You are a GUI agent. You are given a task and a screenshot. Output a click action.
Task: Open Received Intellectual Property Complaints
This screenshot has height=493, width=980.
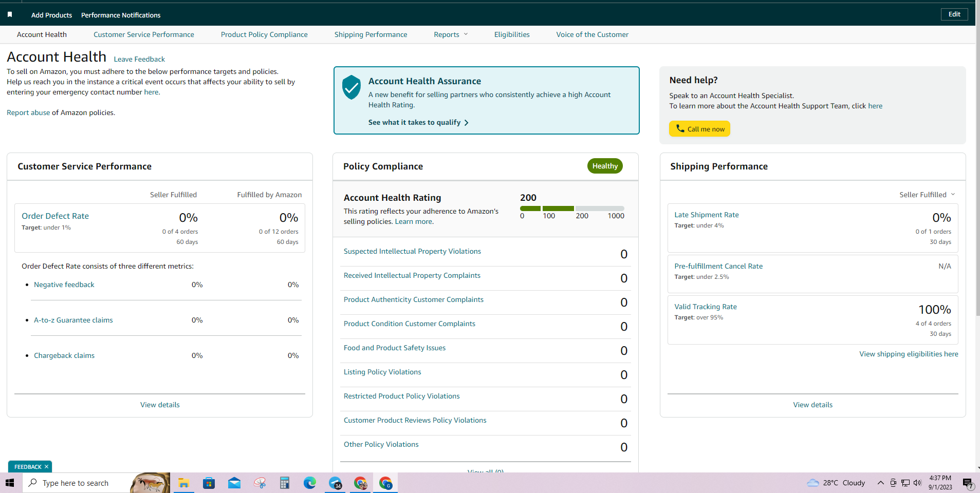(412, 275)
